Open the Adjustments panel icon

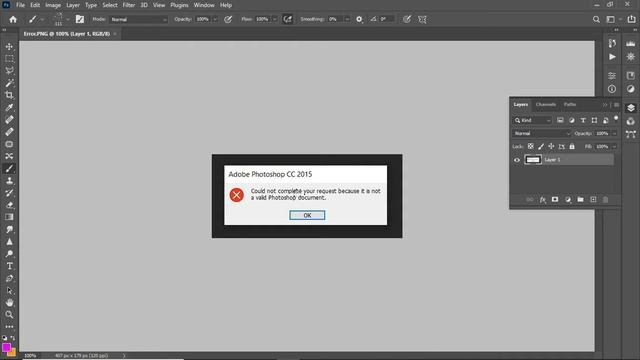pyautogui.click(x=631, y=89)
